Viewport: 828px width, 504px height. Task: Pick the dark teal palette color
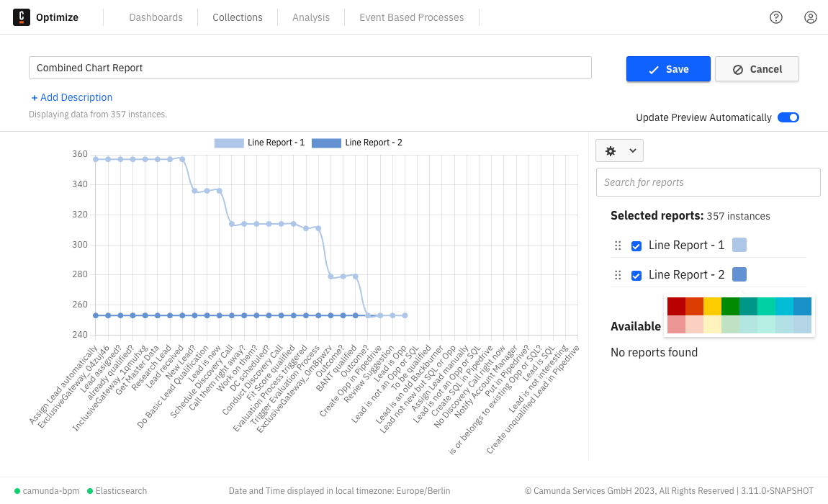748,307
